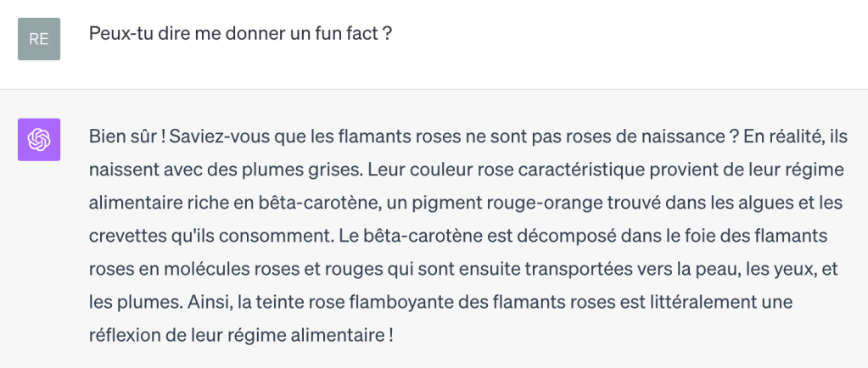Viewport: 868px width, 368px height.
Task: Click the purple ChatGPT logo icon
Action: (39, 140)
